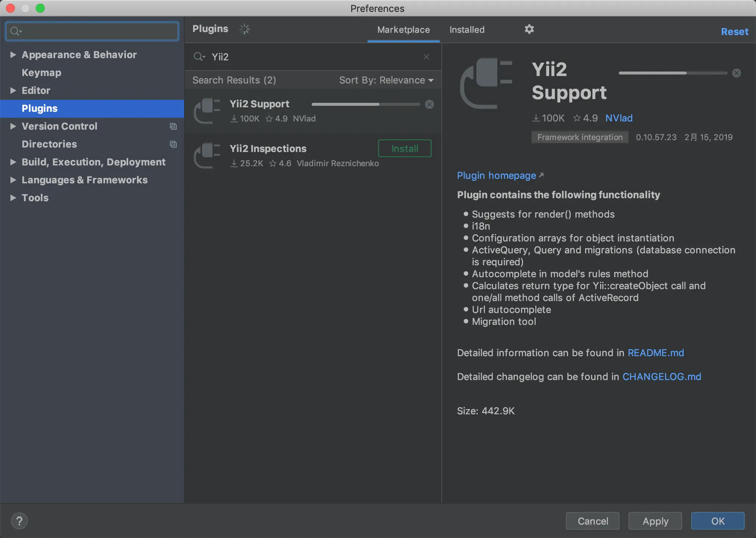The width and height of the screenshot is (756, 538).
Task: Clear the Yii2 plugin search text
Action: (x=426, y=57)
